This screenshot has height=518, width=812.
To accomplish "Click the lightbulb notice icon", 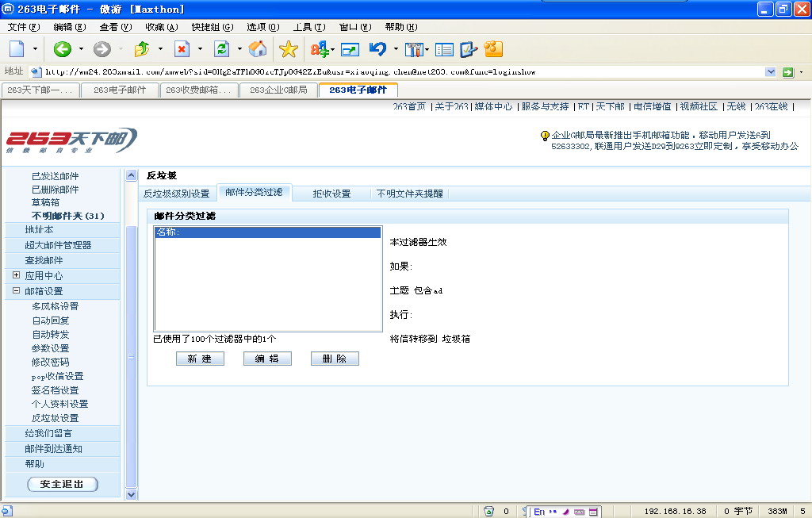I will coord(545,136).
